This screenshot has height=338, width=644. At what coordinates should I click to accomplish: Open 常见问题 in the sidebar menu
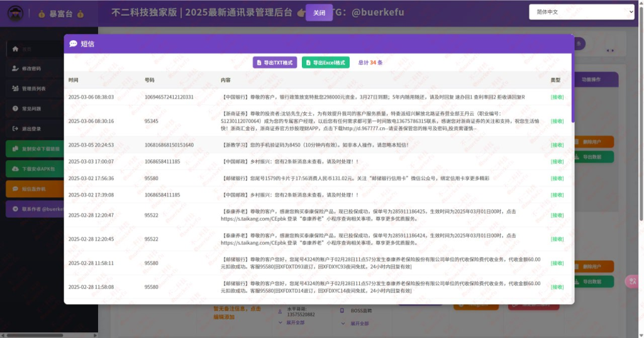coord(35,109)
